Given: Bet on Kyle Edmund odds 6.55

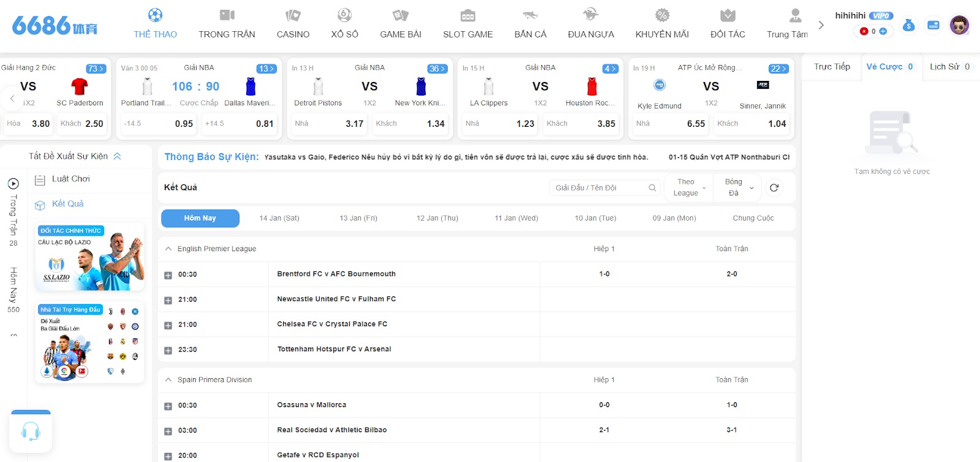Looking at the screenshot, I should pyautogui.click(x=670, y=124).
